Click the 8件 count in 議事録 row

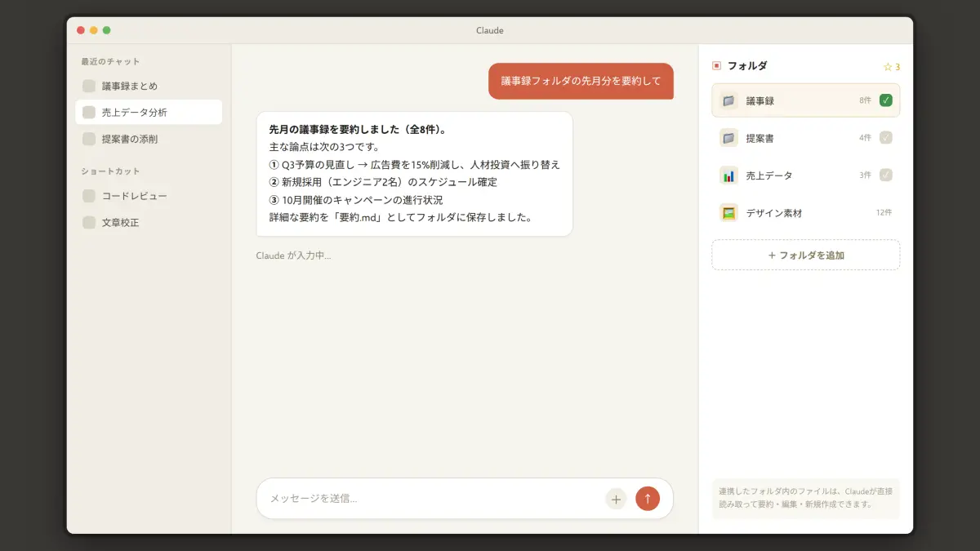coord(865,100)
